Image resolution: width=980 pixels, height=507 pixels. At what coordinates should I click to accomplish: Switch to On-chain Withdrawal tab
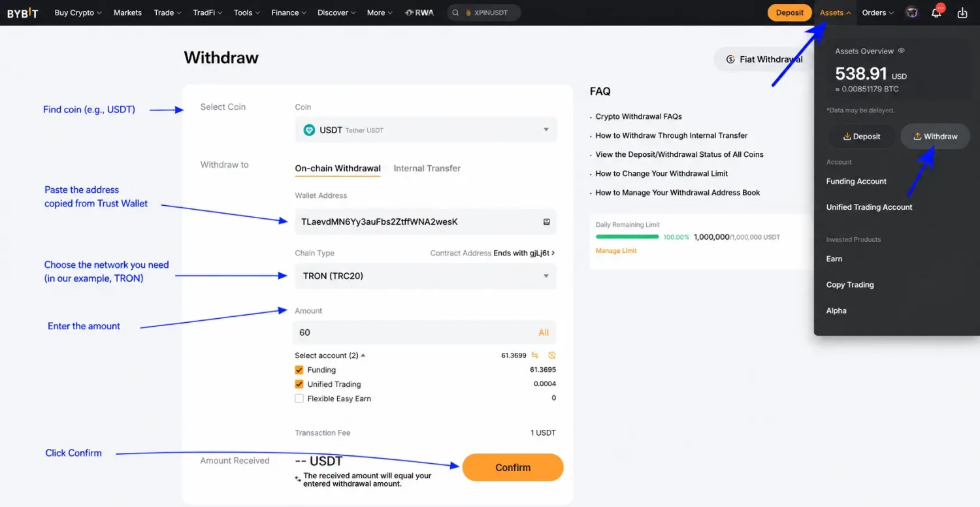[338, 169]
